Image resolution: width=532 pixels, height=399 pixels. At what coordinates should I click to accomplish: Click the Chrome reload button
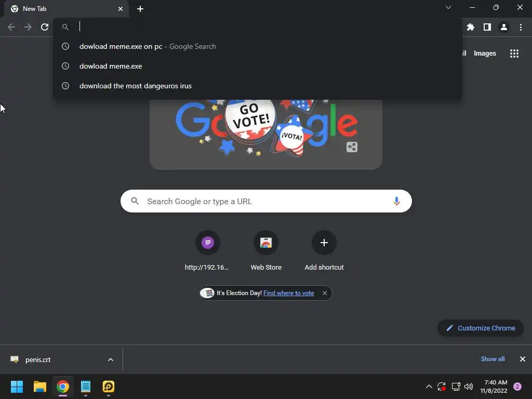(45, 27)
